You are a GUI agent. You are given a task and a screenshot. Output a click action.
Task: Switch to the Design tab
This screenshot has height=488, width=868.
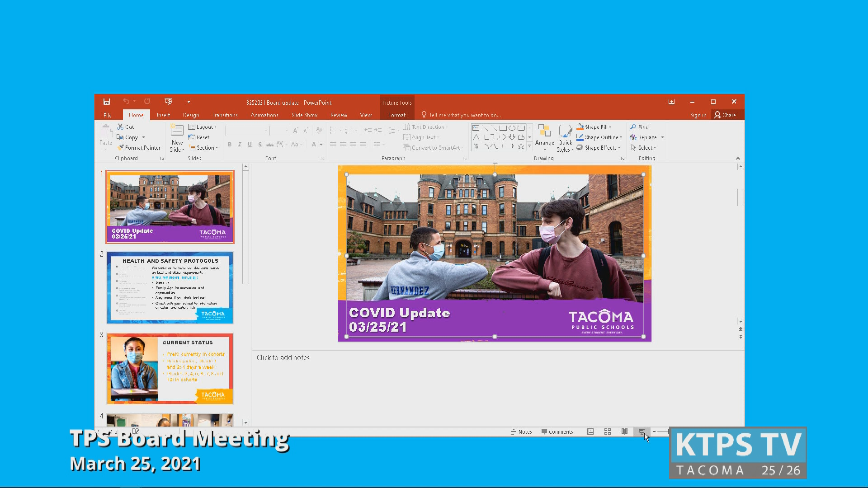tap(191, 115)
